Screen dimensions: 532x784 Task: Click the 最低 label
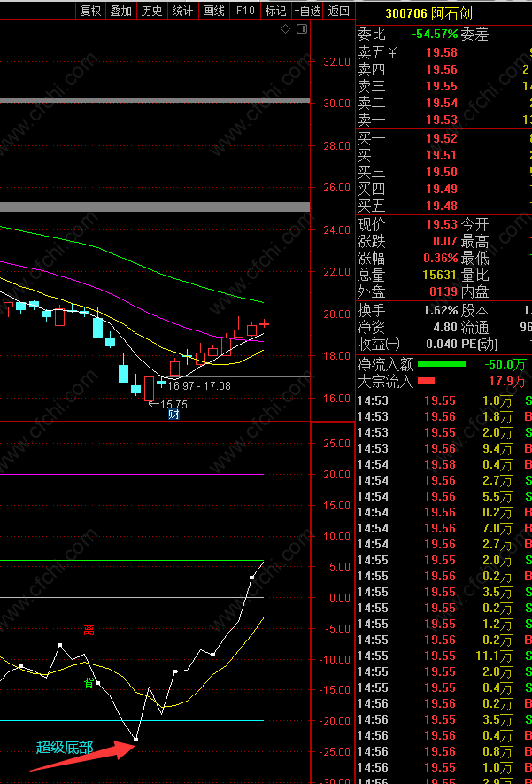tap(474, 259)
